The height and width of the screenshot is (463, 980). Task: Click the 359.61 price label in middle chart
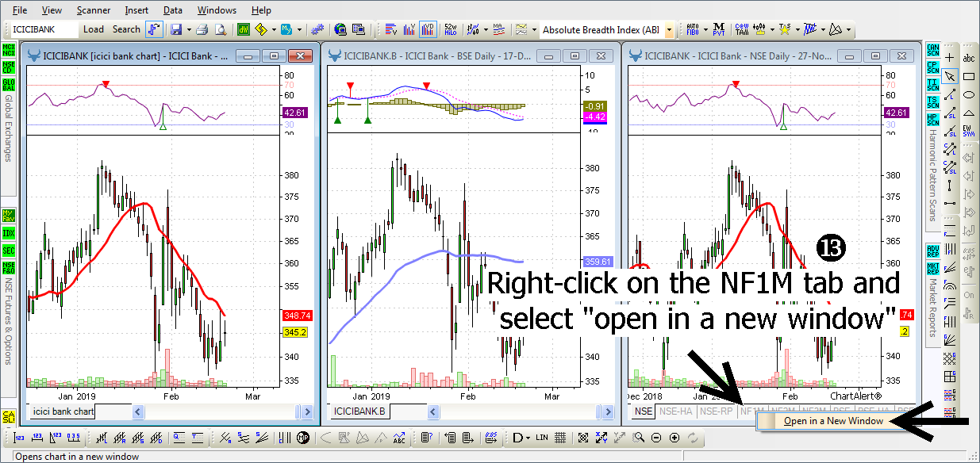pyautogui.click(x=599, y=262)
